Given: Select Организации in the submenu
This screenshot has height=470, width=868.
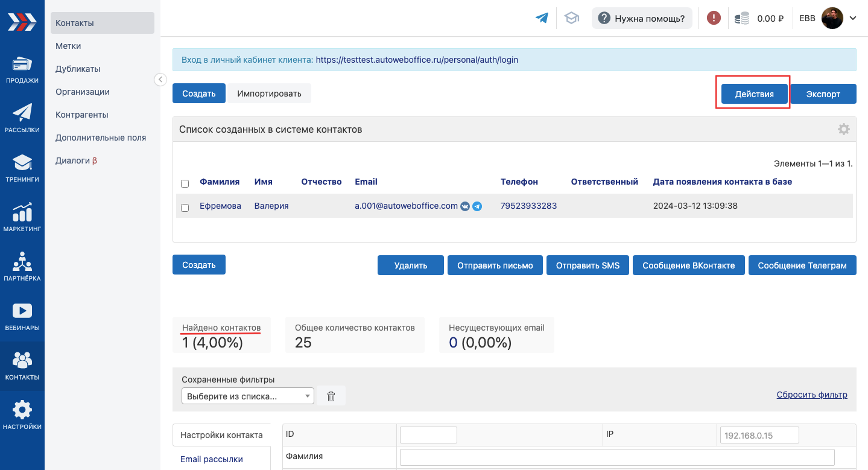Looking at the screenshot, I should (x=83, y=92).
